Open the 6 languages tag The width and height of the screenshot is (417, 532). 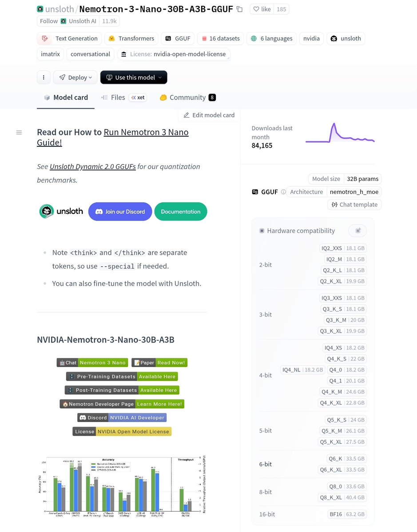click(x=271, y=38)
